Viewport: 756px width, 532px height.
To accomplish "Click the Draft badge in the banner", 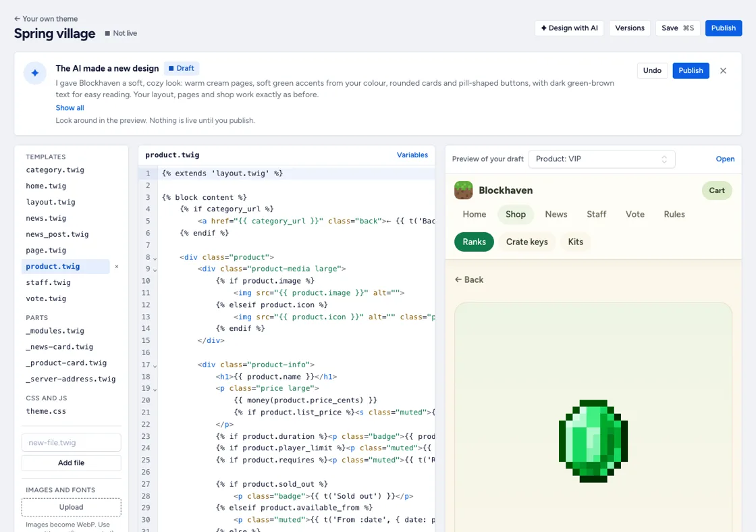I will coord(182,68).
